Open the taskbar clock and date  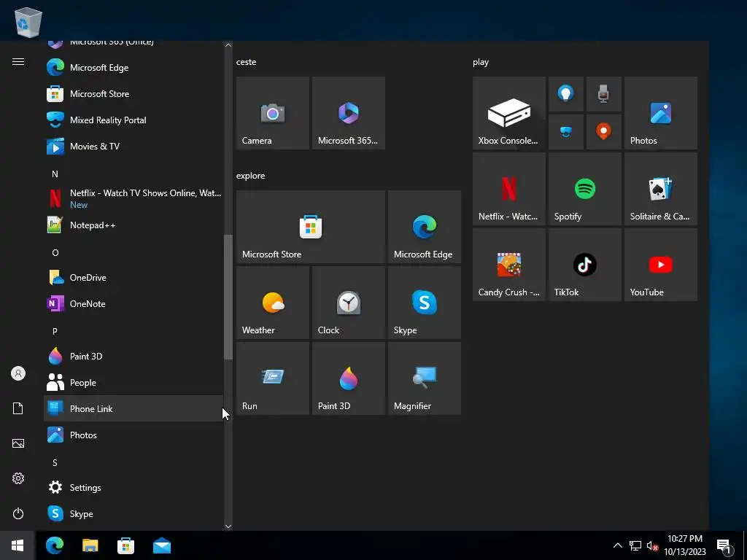pyautogui.click(x=685, y=545)
